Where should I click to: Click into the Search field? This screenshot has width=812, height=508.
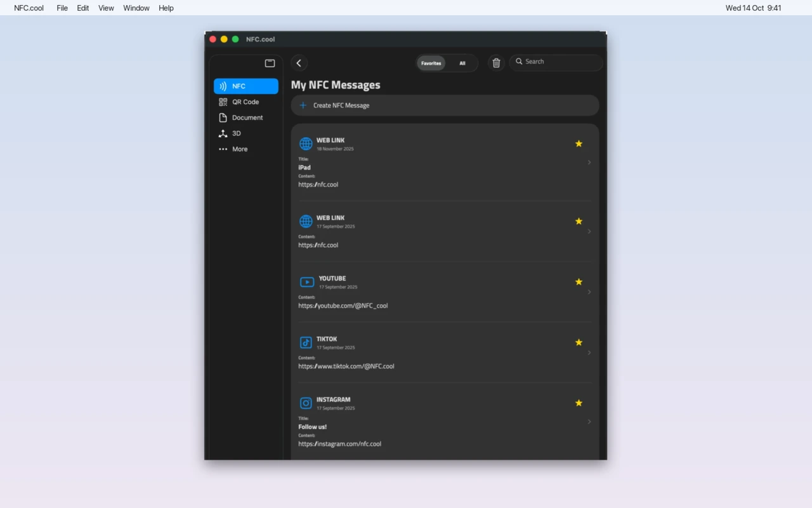pos(556,62)
